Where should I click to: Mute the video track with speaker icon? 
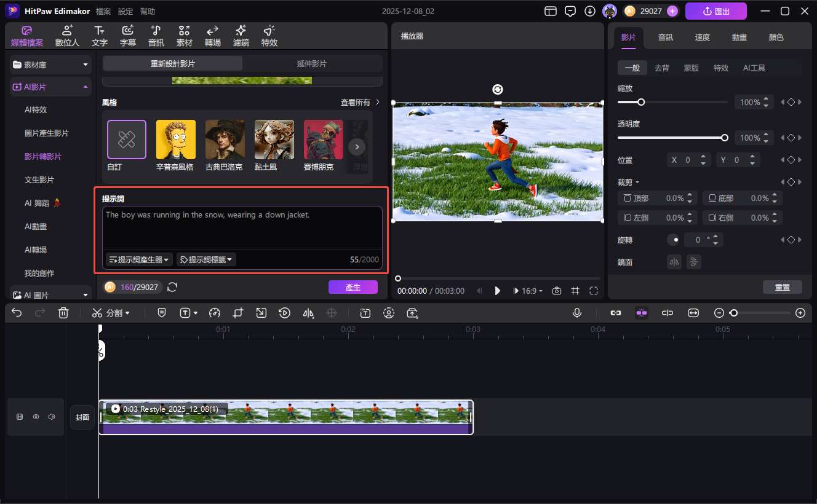click(x=52, y=417)
